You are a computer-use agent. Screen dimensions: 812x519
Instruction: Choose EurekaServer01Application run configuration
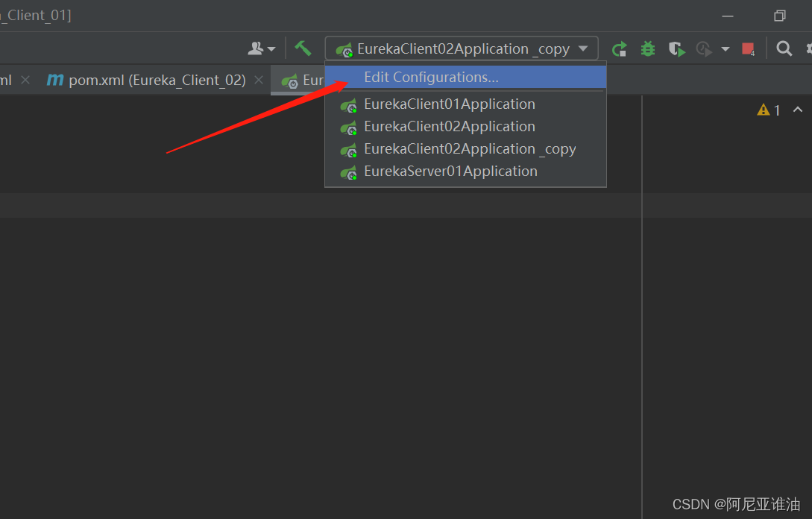pyautogui.click(x=465, y=172)
